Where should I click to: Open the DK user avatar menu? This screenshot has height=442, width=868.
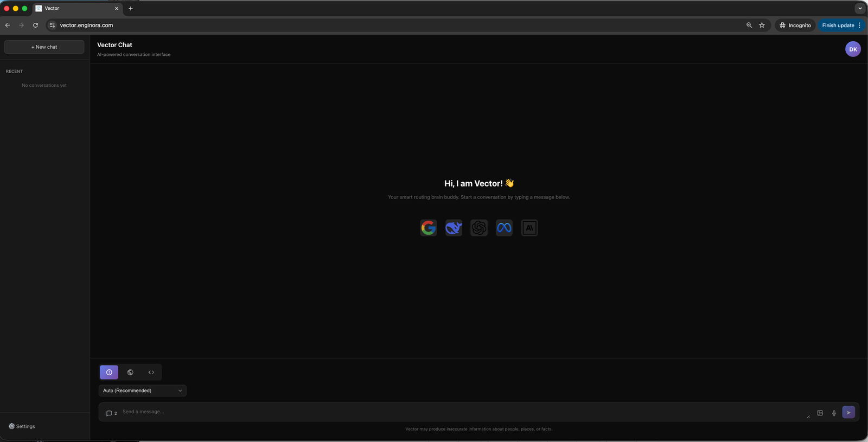(853, 49)
